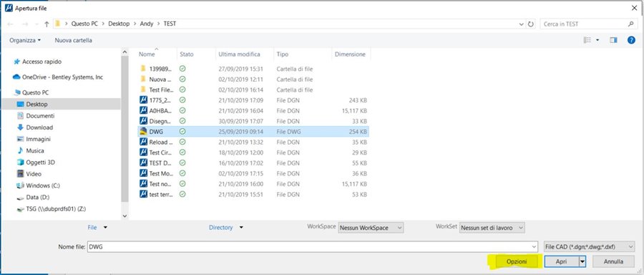Click Andy in address breadcrumb

tap(147, 24)
